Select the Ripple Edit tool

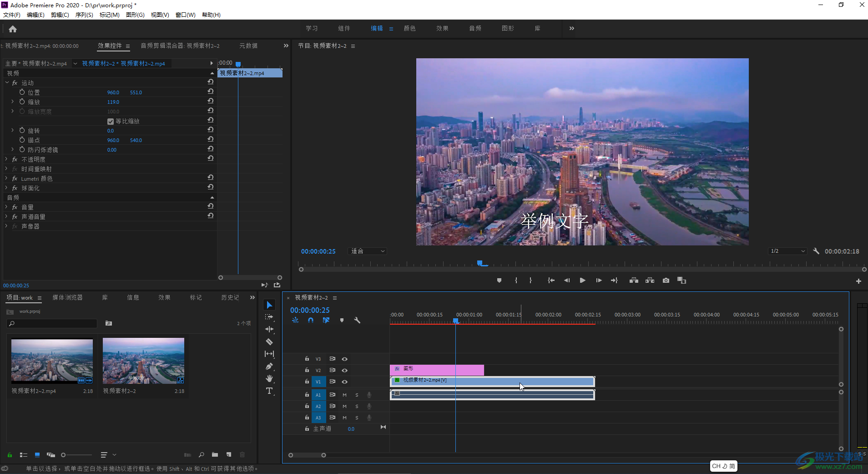click(x=269, y=329)
